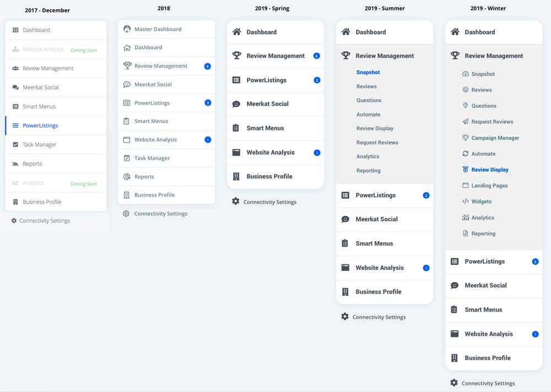Open Reviews in the 2019 Summer submenu

[x=366, y=86]
